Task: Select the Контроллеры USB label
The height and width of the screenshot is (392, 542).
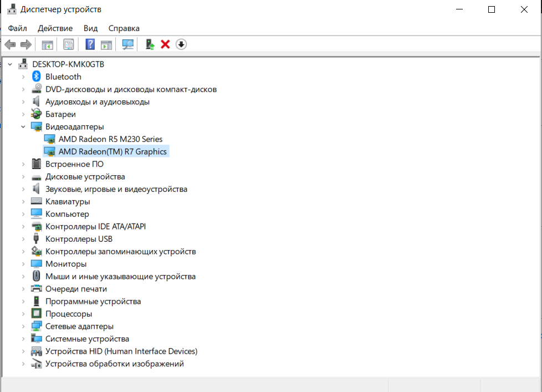Action: click(79, 239)
